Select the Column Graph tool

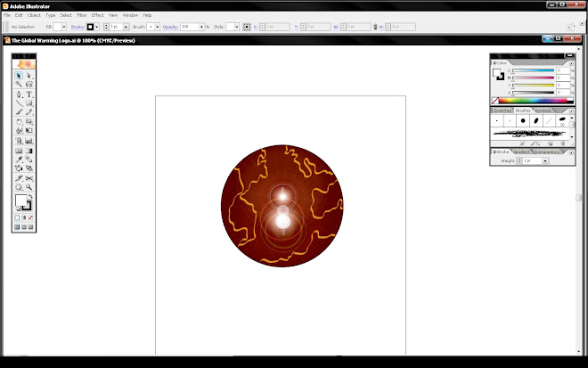click(x=29, y=141)
